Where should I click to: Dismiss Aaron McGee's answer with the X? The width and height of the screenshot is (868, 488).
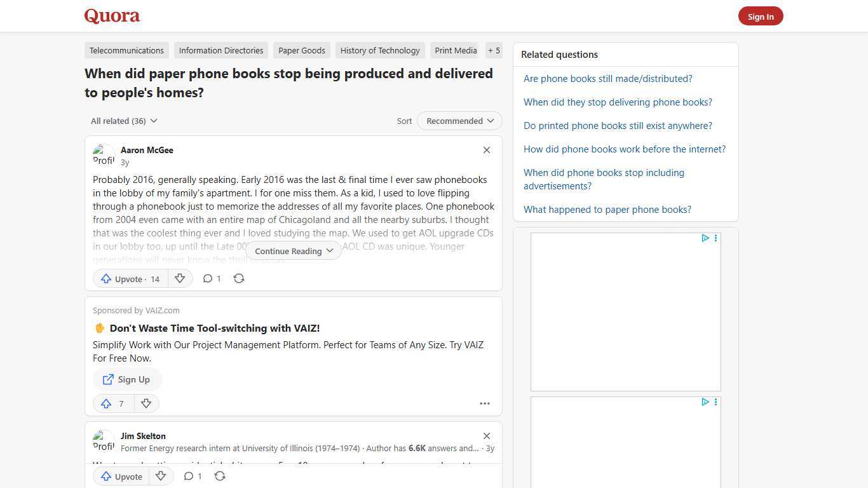pos(487,150)
